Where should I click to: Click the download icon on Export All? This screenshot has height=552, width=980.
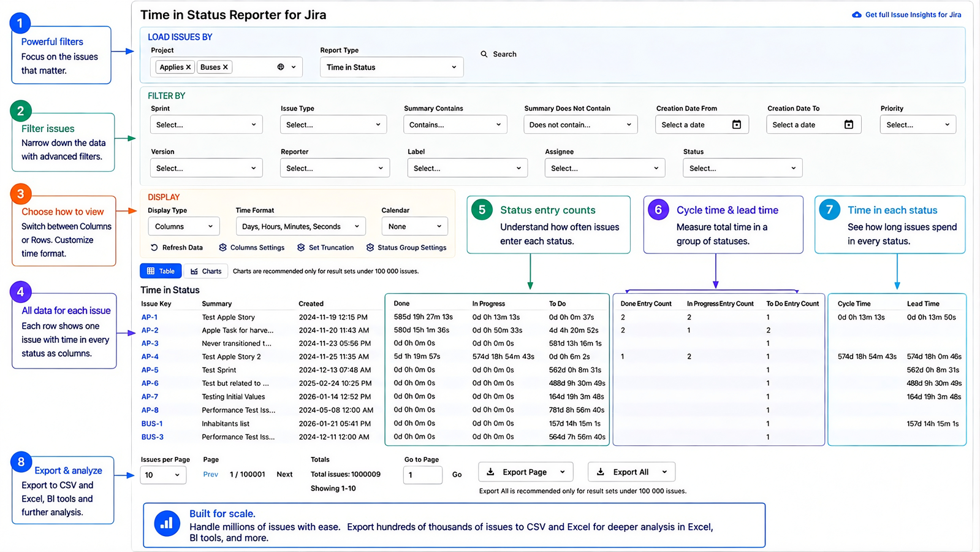tap(601, 472)
